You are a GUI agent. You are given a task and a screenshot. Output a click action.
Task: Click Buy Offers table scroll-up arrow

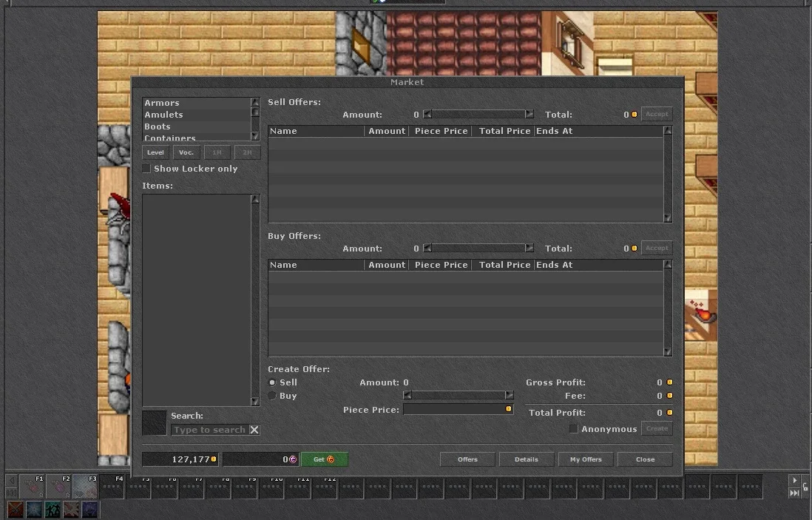point(668,265)
